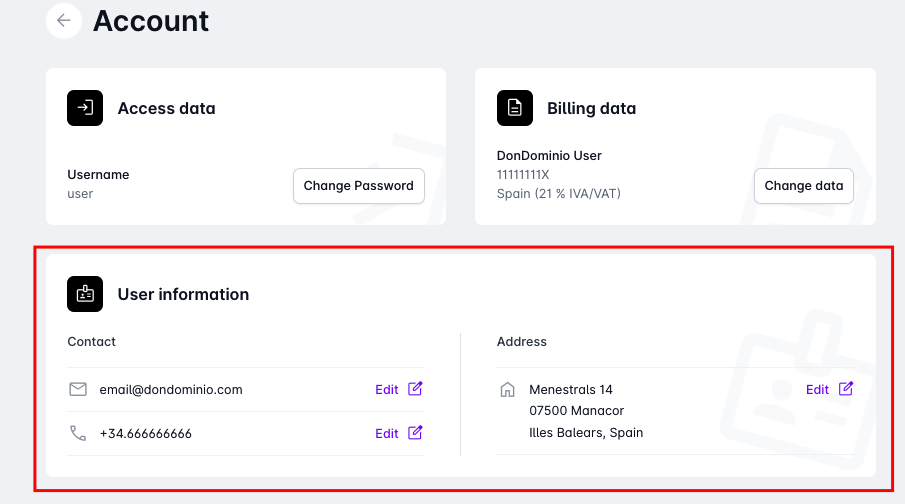Click the phone icon beside the number
Viewport: 905px width, 504px height.
[78, 433]
